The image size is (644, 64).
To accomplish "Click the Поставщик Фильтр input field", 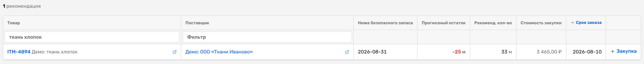I will [267, 37].
